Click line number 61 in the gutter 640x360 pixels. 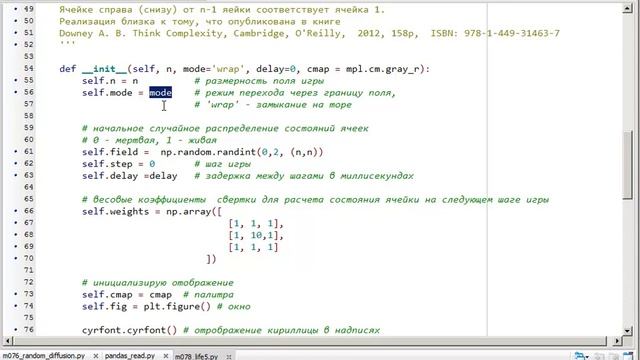click(29, 151)
